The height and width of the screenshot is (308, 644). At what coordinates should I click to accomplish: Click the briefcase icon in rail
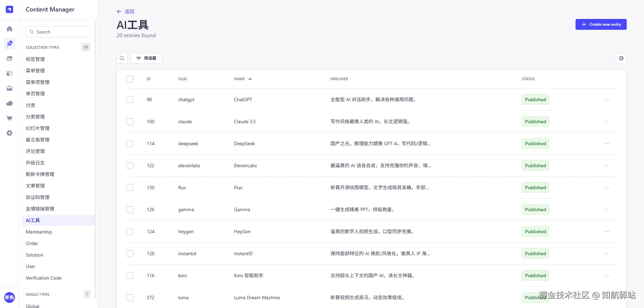[x=9, y=88]
